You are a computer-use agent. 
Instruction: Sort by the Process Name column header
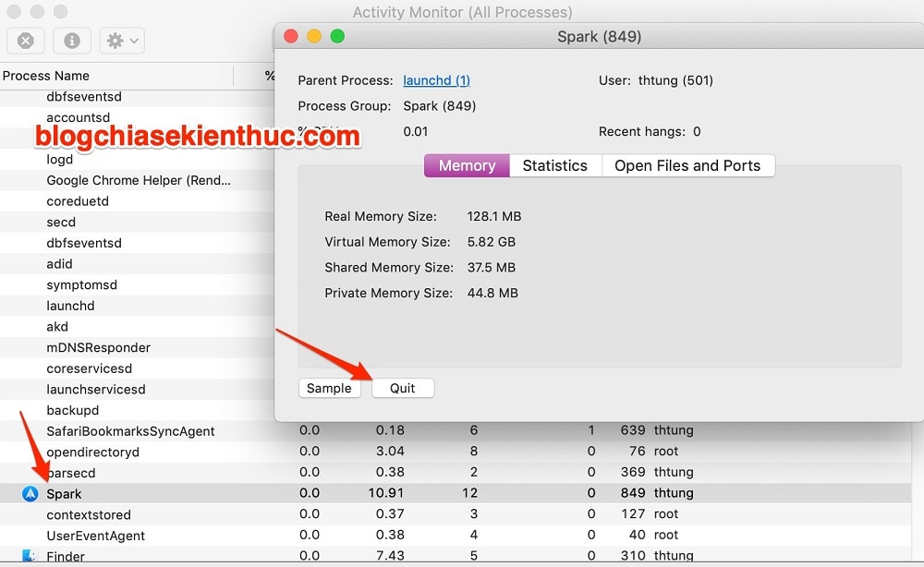[x=46, y=76]
